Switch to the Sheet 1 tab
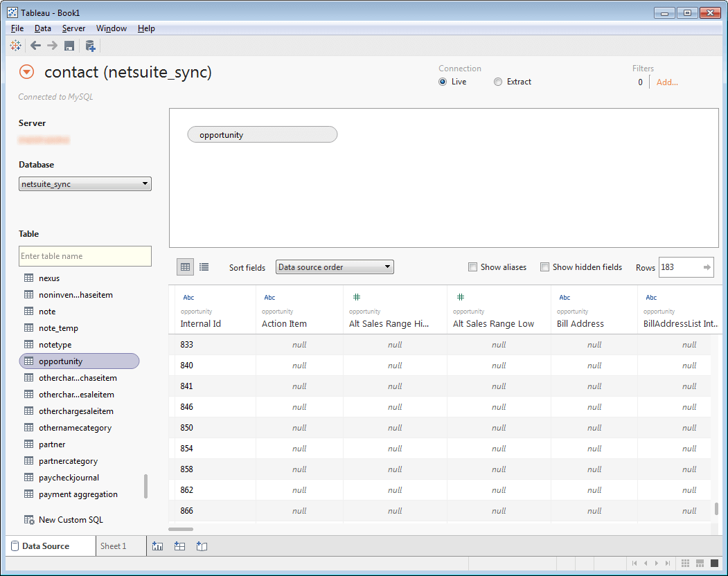Viewport: 728px width, 576px height. coord(114,546)
